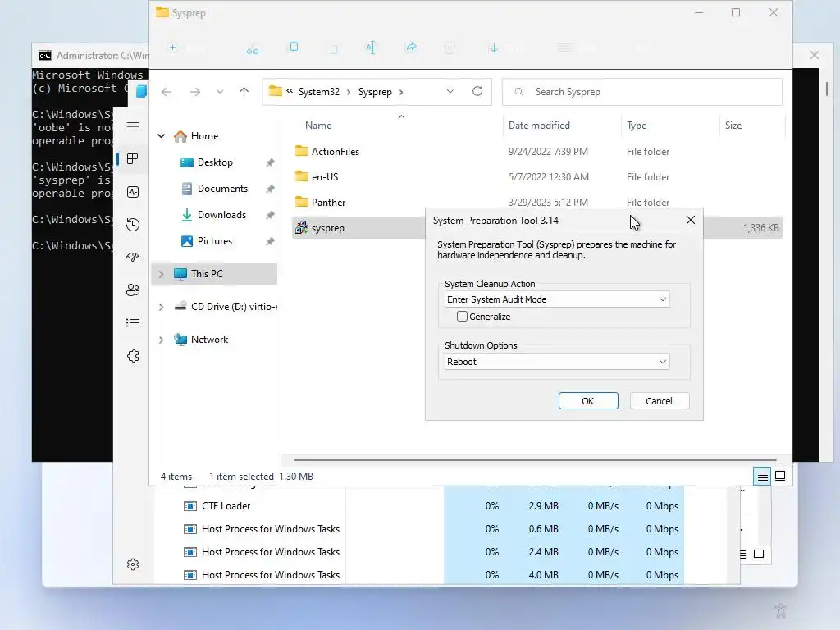Select the ActionFiles folder
Screen dimensions: 840x630
[336, 152]
